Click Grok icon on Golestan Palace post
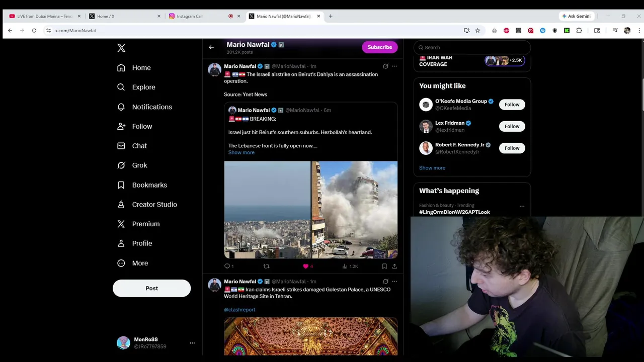644x362 pixels. 385,281
